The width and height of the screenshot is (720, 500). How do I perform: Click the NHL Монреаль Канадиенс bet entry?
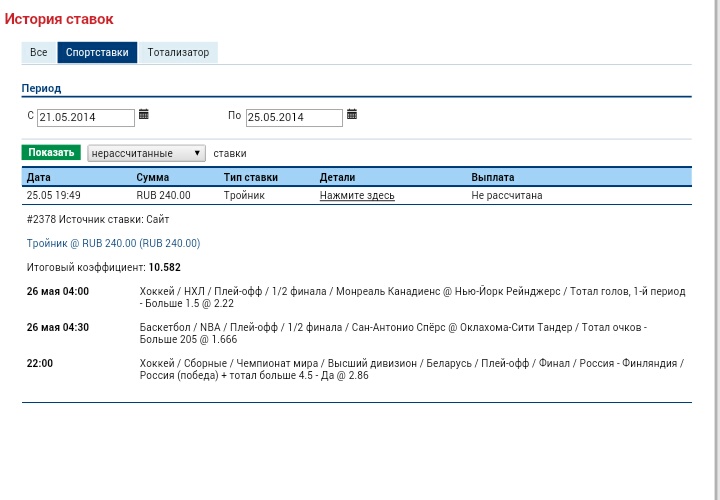[x=412, y=296]
